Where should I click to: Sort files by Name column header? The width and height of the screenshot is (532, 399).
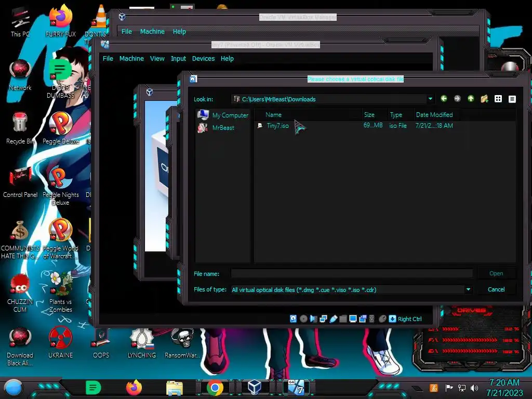click(x=273, y=115)
